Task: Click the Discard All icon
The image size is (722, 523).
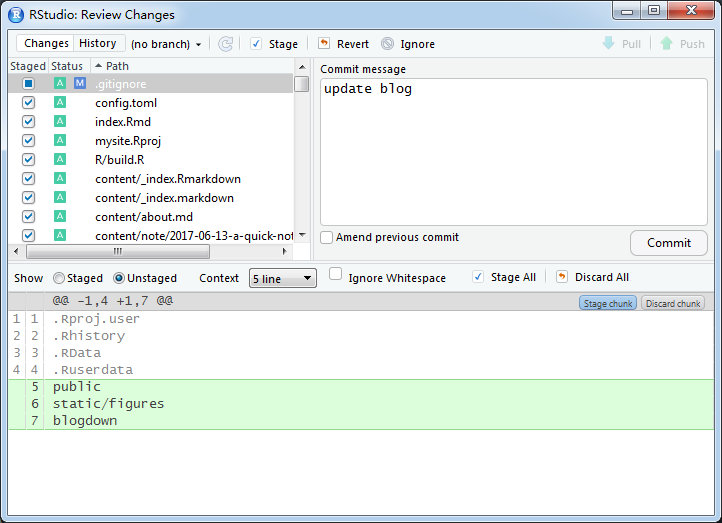Action: pyautogui.click(x=561, y=277)
